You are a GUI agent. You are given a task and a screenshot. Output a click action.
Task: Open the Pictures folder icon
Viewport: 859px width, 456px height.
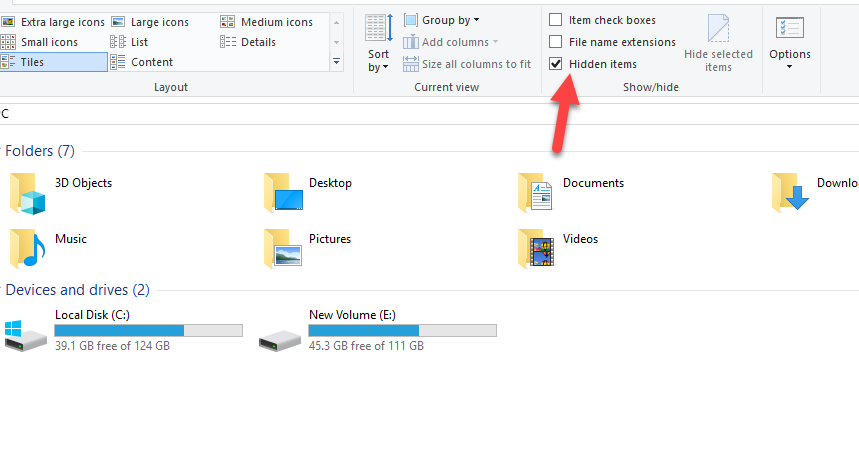click(283, 248)
